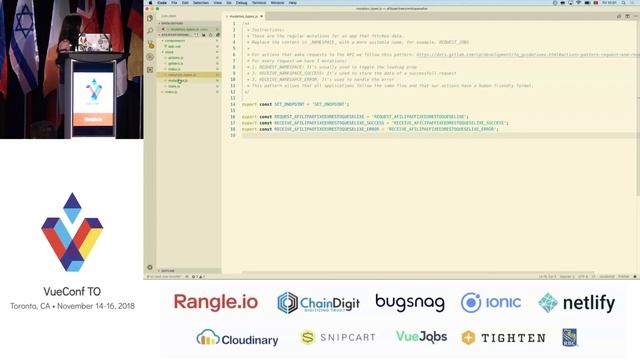The width and height of the screenshot is (640, 360).
Task: Close the mutation_types.js editor tab
Action: pyautogui.click(x=261, y=16)
